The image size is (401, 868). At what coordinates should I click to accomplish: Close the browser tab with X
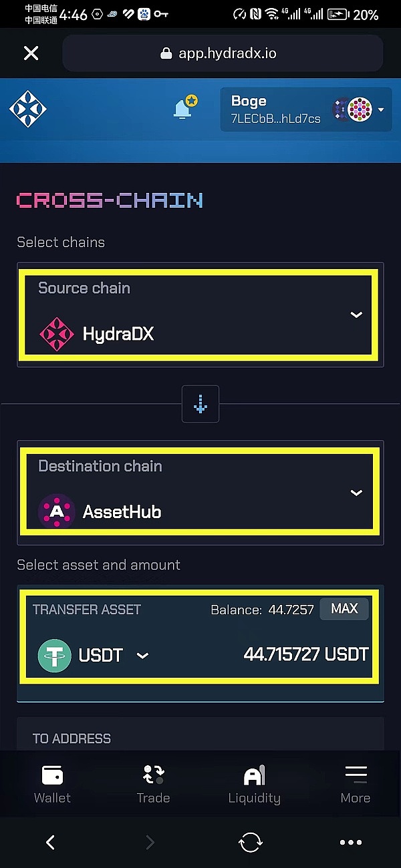(x=31, y=53)
